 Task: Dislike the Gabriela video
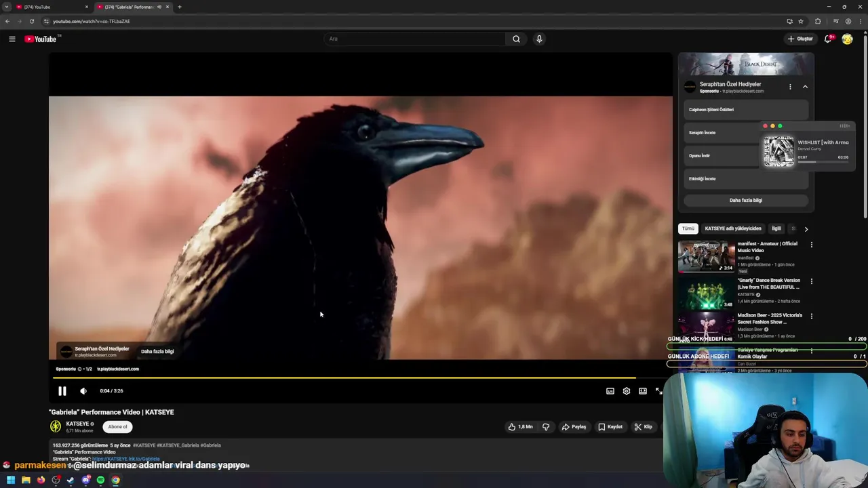coord(546,427)
